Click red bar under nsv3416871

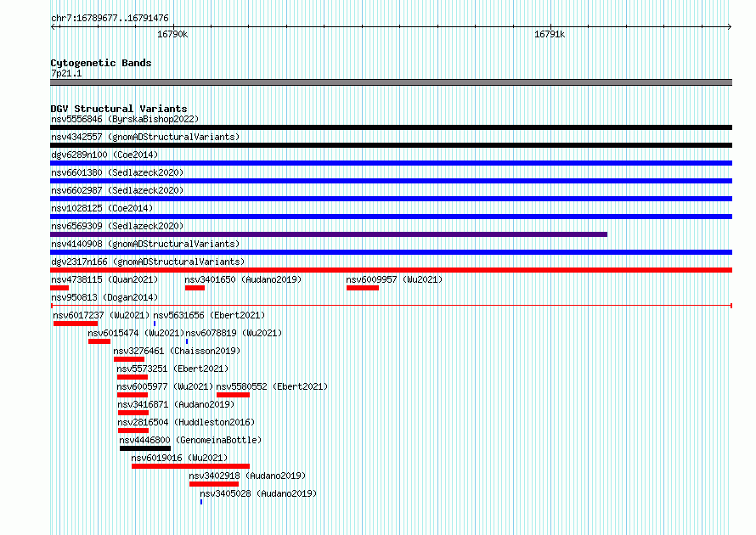point(133,413)
